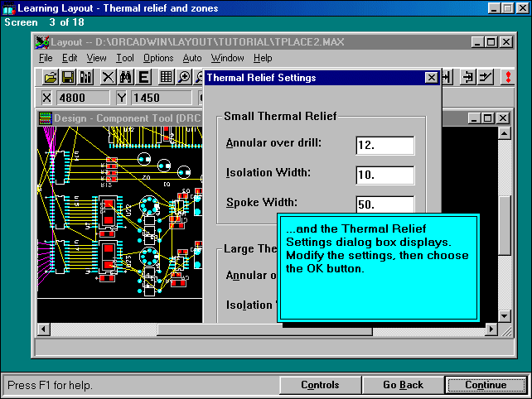This screenshot has width=532, height=399.
Task: Click the Open folder toolbar icon
Action: [x=51, y=78]
